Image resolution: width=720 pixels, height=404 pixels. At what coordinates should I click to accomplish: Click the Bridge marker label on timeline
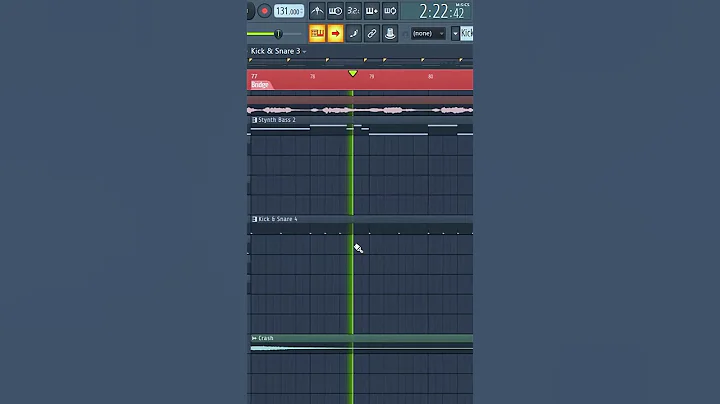260,84
